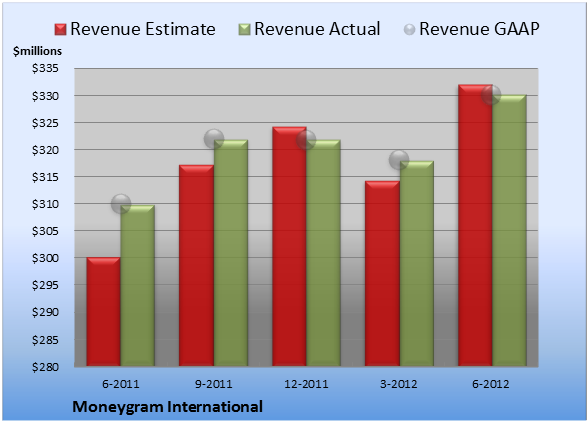Viewport: 588px width, 422px height.
Task: Click the $335 axis value
Action: pyautogui.click(x=45, y=69)
